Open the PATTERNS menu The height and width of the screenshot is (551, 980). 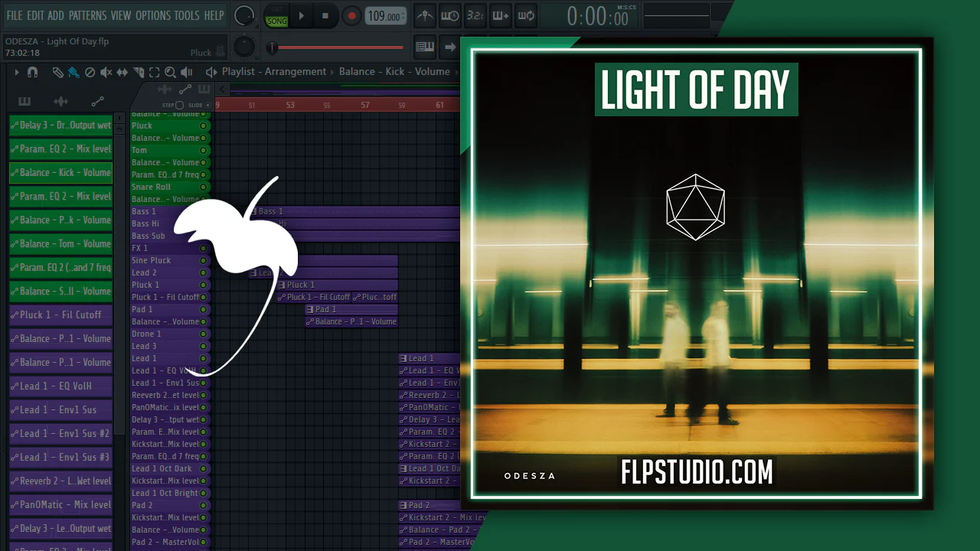click(x=87, y=15)
